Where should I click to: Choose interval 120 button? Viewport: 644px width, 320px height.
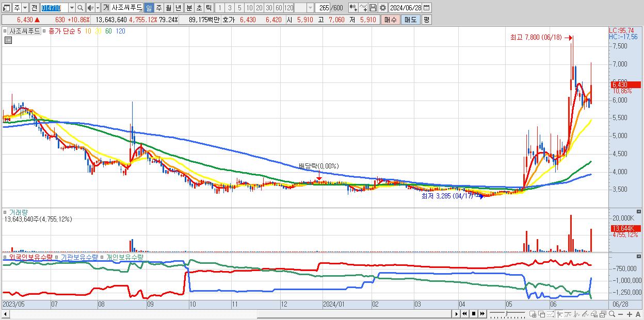pyautogui.click(x=288, y=8)
